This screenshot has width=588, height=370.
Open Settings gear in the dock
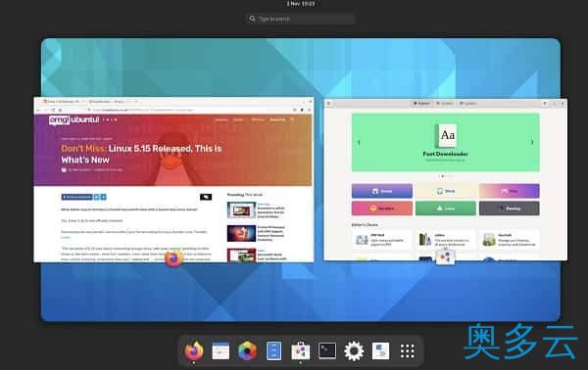354,351
